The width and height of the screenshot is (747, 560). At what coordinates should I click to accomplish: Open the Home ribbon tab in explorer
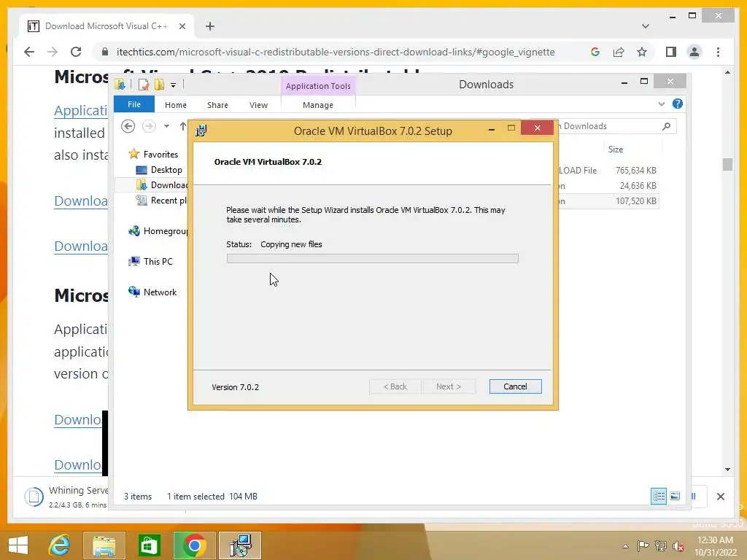176,105
